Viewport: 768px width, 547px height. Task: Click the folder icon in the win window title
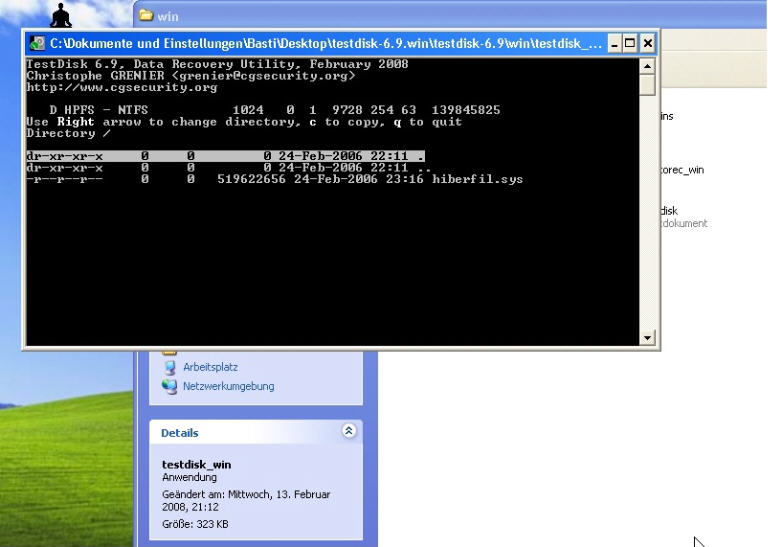coord(145,16)
